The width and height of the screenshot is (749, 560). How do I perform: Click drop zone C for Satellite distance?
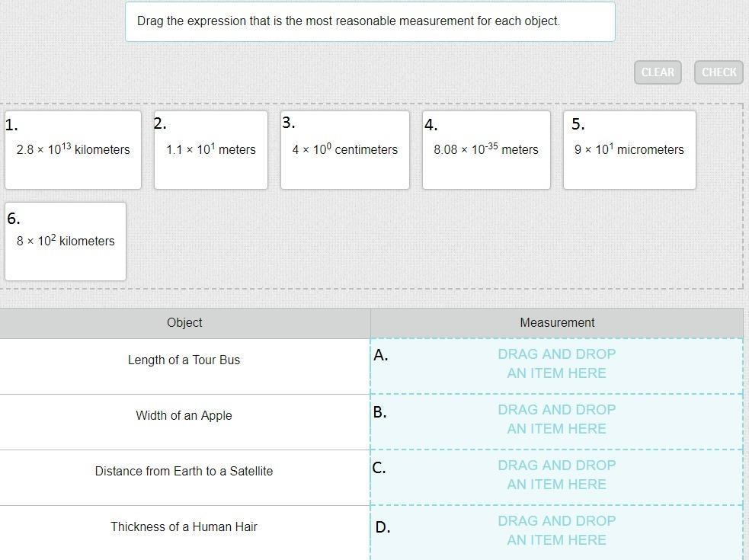[556, 475]
